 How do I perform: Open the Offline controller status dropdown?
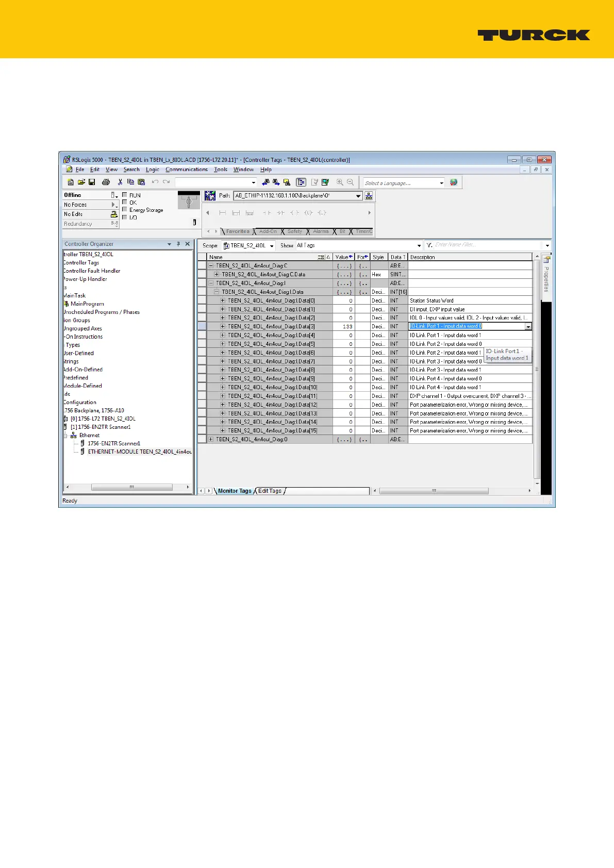click(x=114, y=195)
